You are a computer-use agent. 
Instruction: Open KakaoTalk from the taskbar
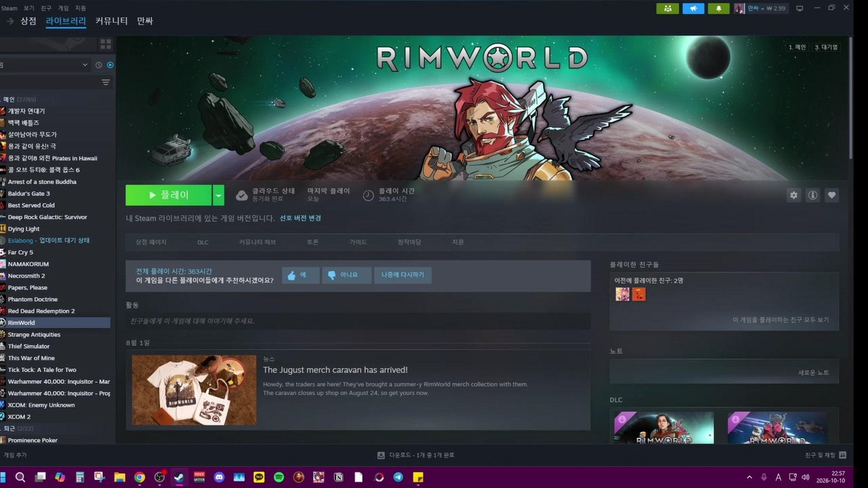pyautogui.click(x=259, y=477)
